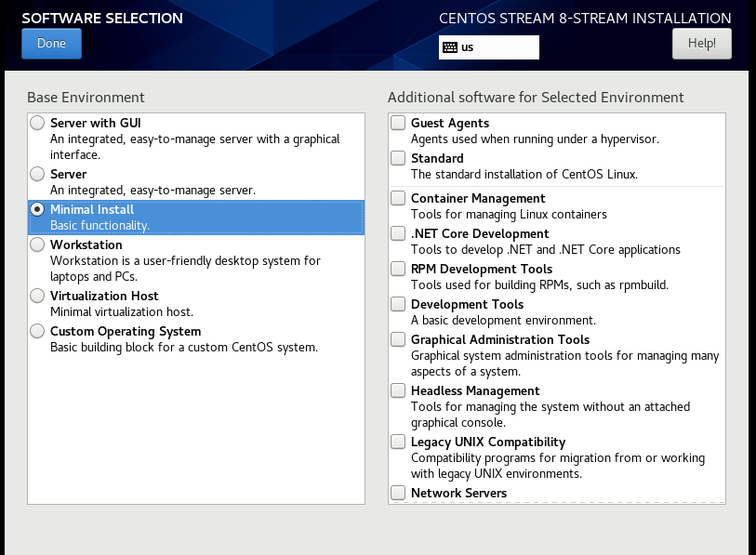Image resolution: width=756 pixels, height=555 pixels.
Task: Click the 'Minimal virtualization host.' description
Action: (122, 312)
